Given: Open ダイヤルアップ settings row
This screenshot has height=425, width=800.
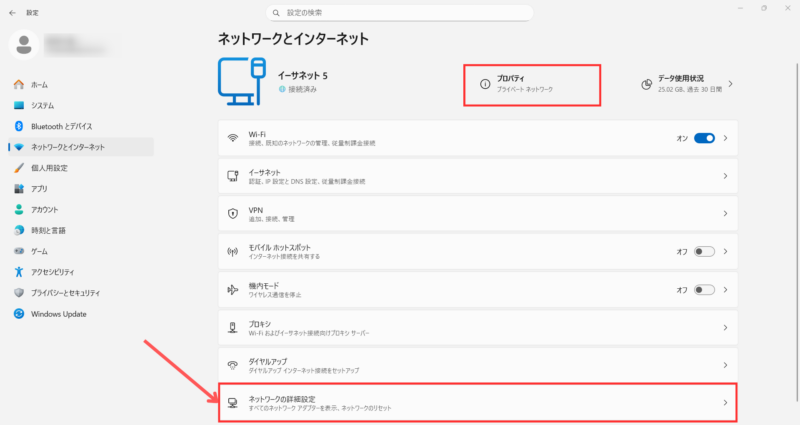Looking at the screenshot, I should [478, 366].
